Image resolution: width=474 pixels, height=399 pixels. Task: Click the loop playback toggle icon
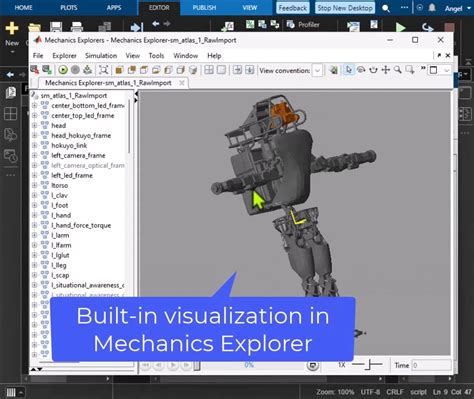point(312,365)
